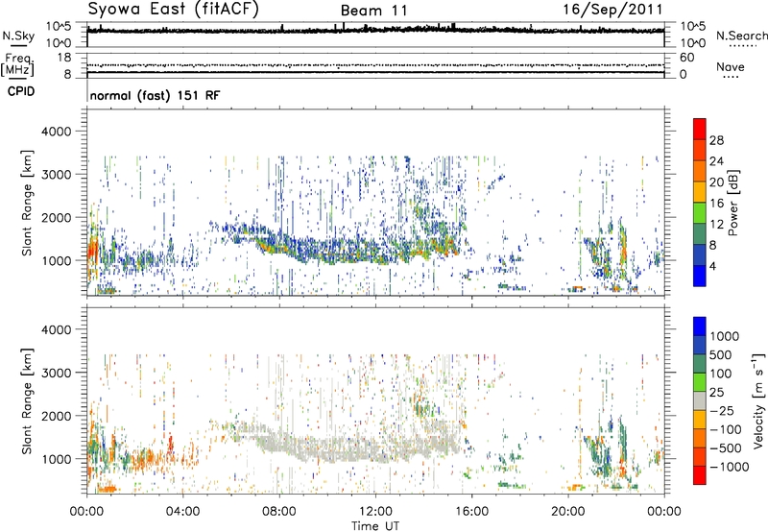This screenshot has height=532, width=768.
Task: Pick the yellow 16–20 dB Power colorbar segment
Action: 700,191
